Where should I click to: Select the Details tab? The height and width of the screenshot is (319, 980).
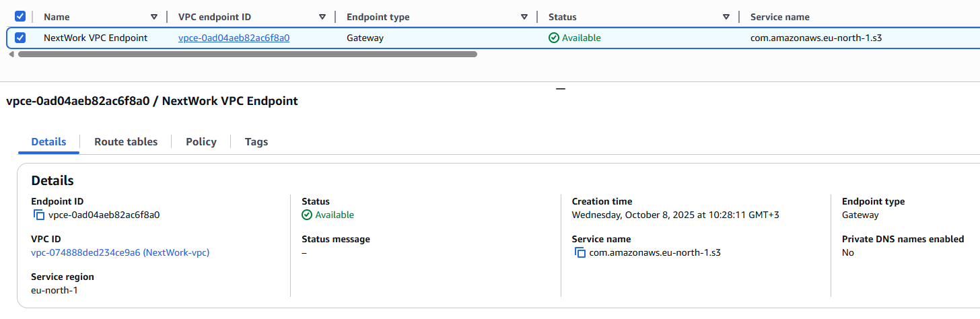(48, 142)
